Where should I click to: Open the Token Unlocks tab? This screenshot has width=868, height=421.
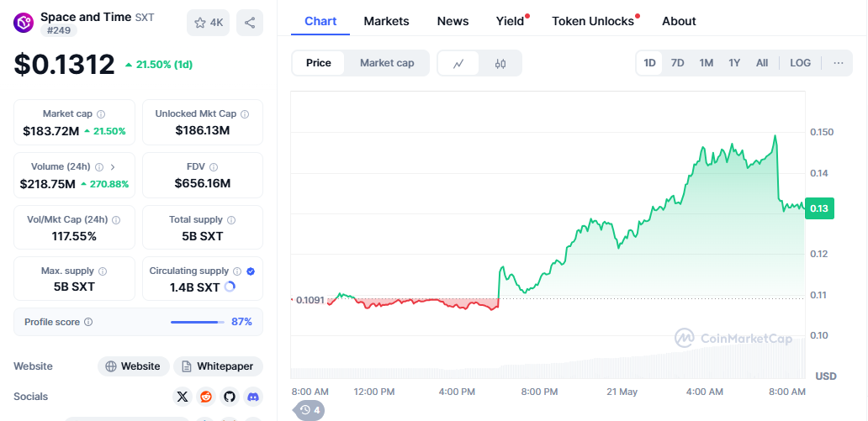pos(593,22)
